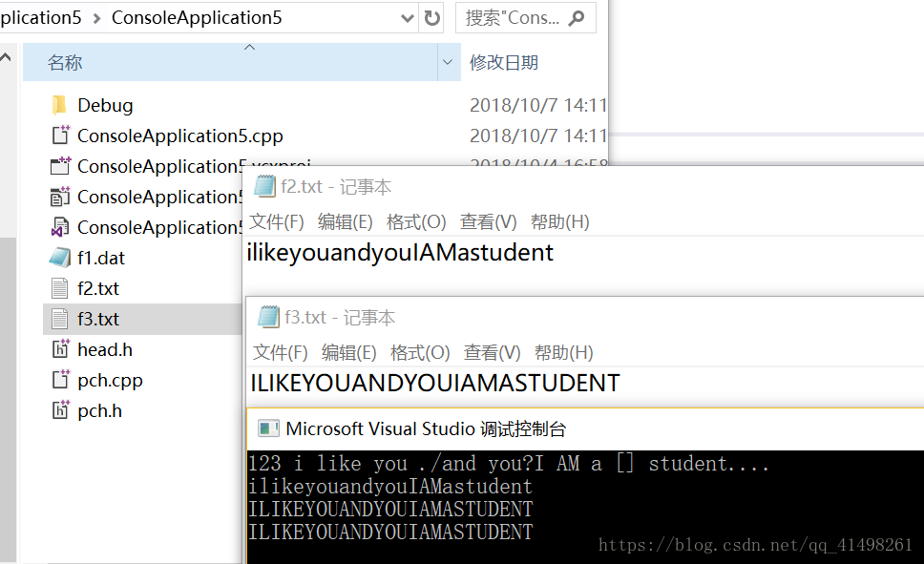Open the Debug folder icon
The image size is (924, 564).
[59, 105]
